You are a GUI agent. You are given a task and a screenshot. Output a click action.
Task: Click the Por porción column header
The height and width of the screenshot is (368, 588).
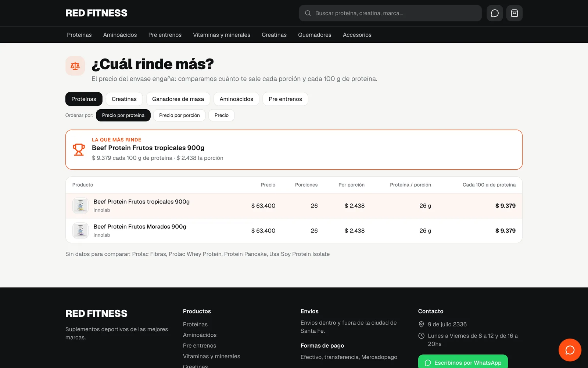point(351,185)
